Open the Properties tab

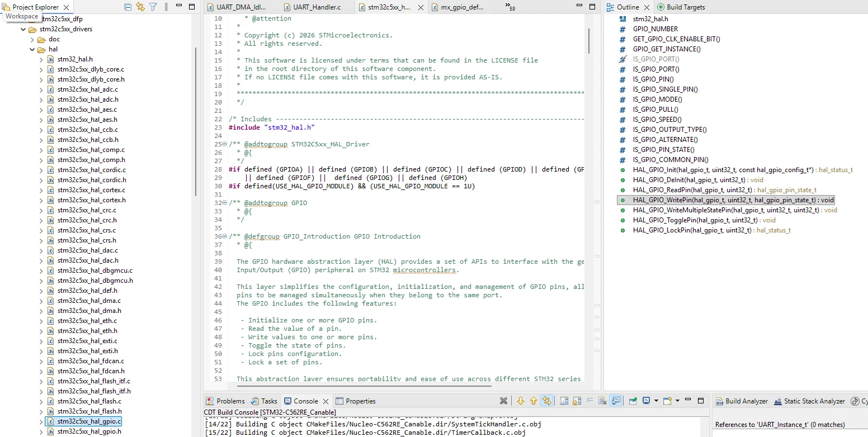click(x=356, y=401)
